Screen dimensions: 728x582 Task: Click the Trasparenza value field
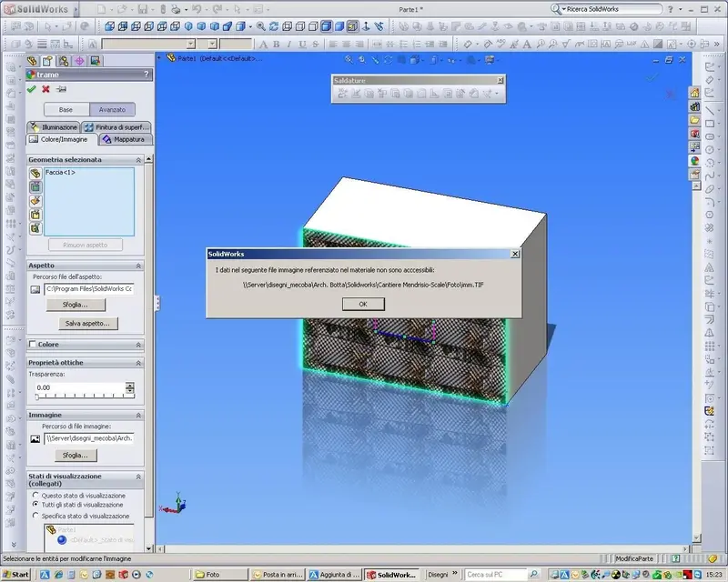click(80, 387)
